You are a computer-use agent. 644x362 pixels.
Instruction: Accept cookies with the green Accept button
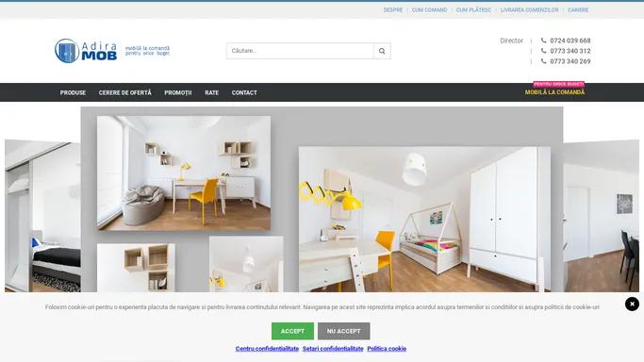292,331
